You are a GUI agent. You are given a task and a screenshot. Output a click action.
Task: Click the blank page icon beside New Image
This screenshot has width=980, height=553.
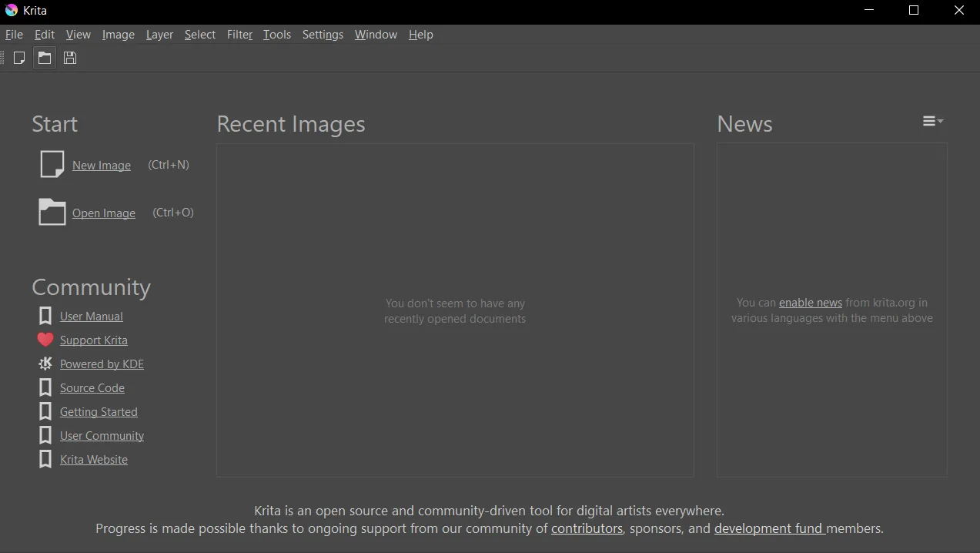(52, 165)
